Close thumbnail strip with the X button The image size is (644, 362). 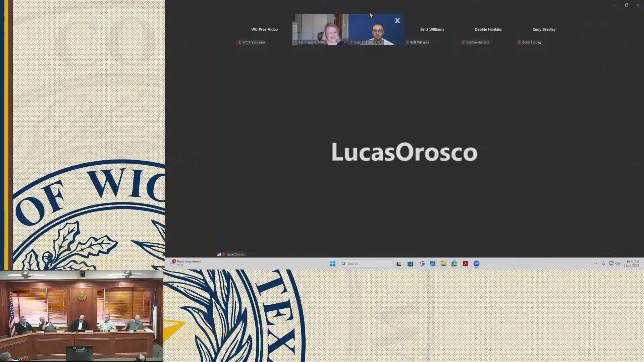click(397, 21)
